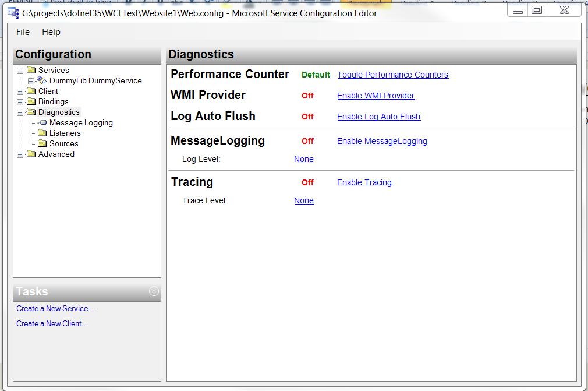Click the Advanced folder icon
This screenshot has width=588, height=391.
31,154
